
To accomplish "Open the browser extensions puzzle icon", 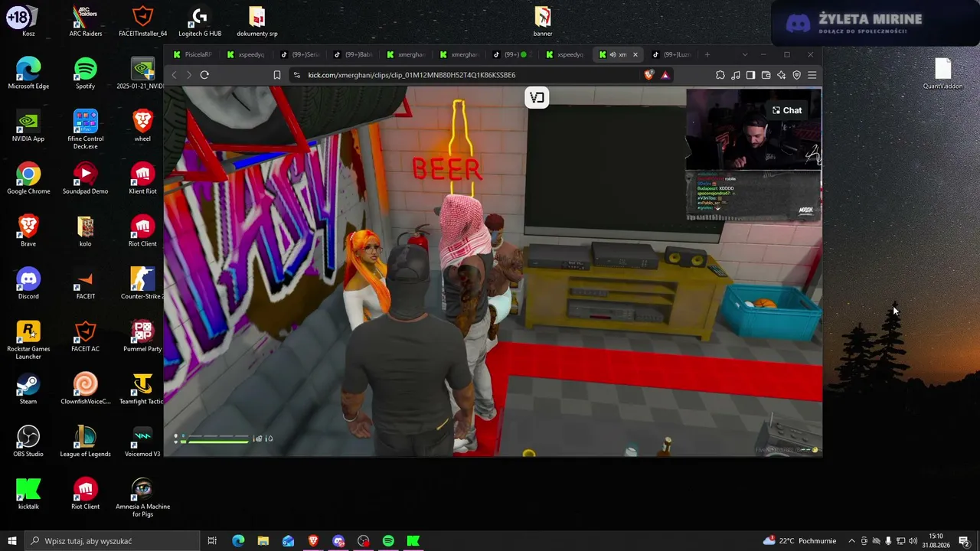I will pos(720,75).
